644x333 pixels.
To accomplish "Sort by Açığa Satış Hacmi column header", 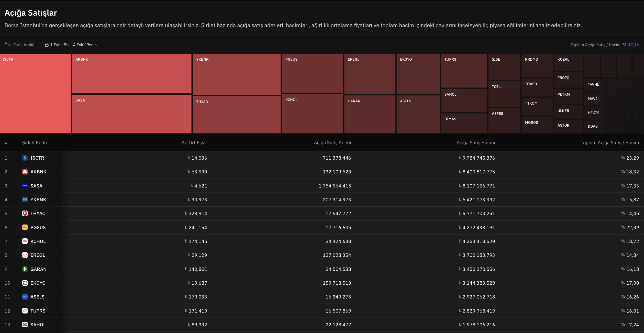I will (475, 143).
